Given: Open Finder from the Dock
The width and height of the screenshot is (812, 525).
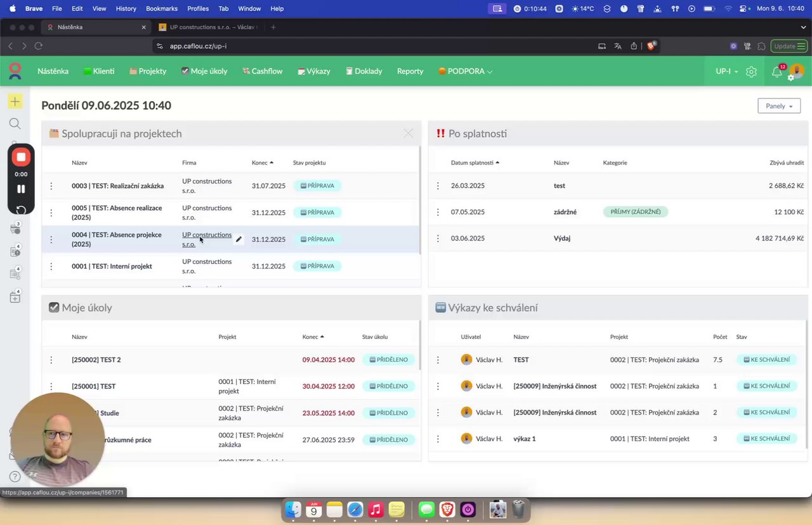Looking at the screenshot, I should point(293,509).
